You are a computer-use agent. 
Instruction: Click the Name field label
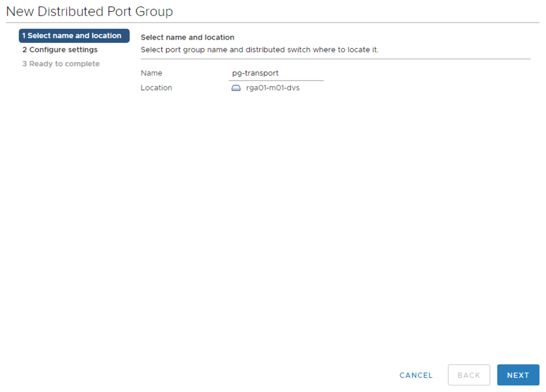point(151,73)
